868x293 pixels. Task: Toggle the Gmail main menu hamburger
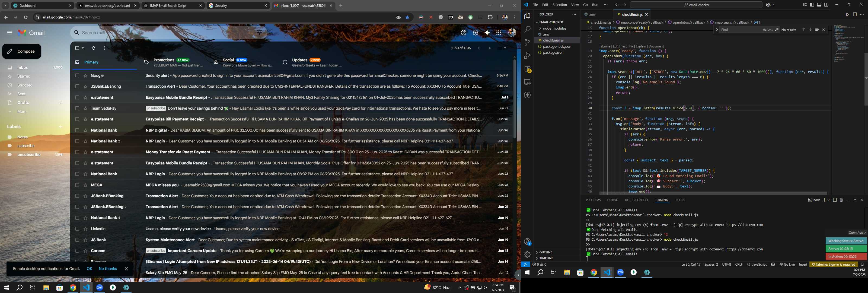(10, 33)
